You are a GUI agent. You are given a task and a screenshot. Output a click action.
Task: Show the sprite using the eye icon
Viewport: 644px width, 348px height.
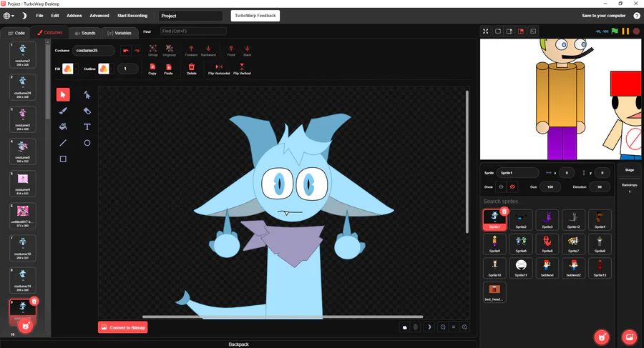(x=501, y=187)
